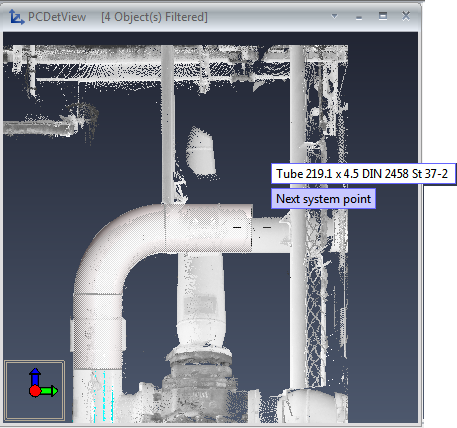Screen dimensions: 457x428
Task: Click the right dash marker near tube end
Action: (x=267, y=228)
